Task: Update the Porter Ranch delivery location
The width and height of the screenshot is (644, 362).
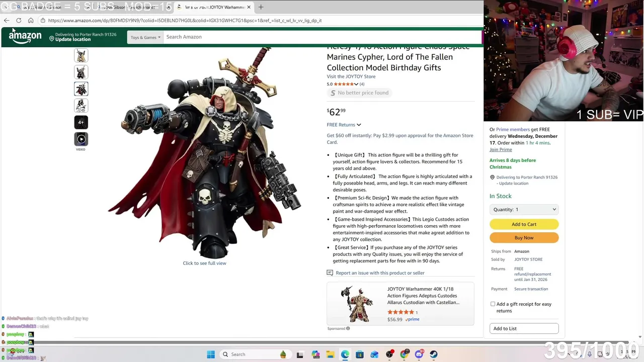Action: coord(83,37)
